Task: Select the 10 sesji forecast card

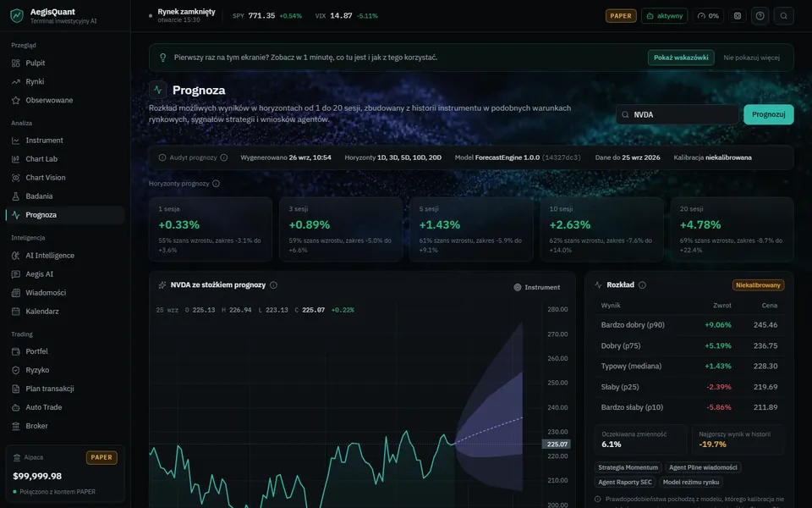Action: [x=601, y=229]
